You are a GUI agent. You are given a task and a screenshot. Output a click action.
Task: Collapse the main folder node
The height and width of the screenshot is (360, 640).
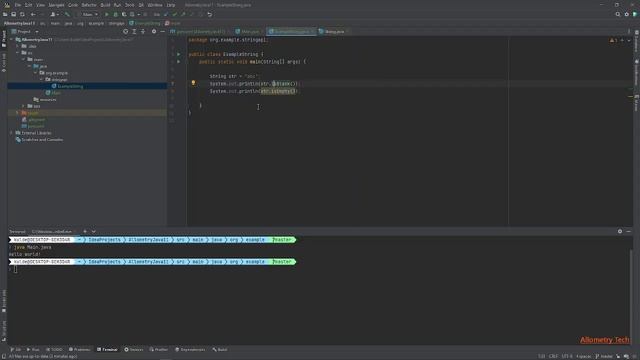[x=24, y=59]
